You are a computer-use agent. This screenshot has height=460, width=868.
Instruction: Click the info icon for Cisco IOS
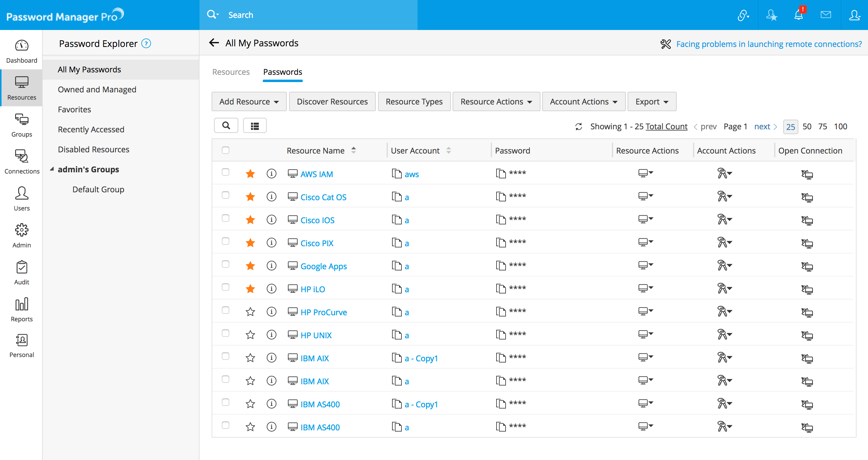tap(271, 220)
